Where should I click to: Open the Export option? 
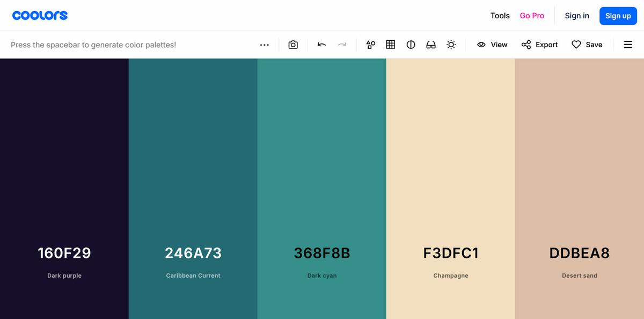540,45
